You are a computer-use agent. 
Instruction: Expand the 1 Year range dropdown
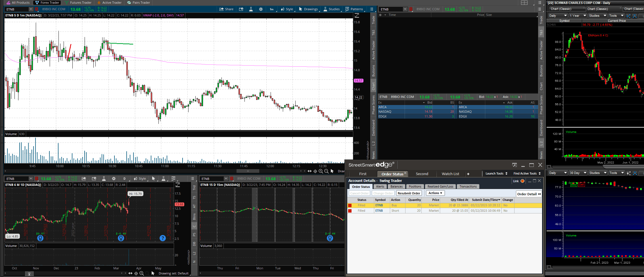(x=578, y=16)
